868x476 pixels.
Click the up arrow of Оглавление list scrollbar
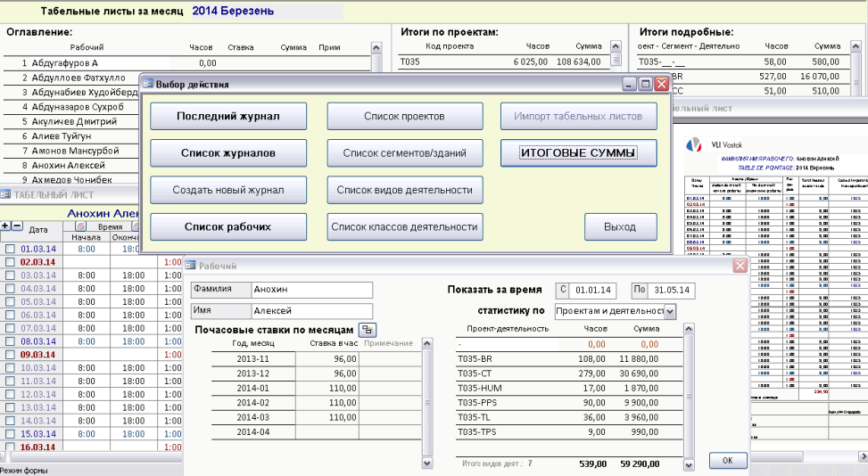[x=376, y=47]
